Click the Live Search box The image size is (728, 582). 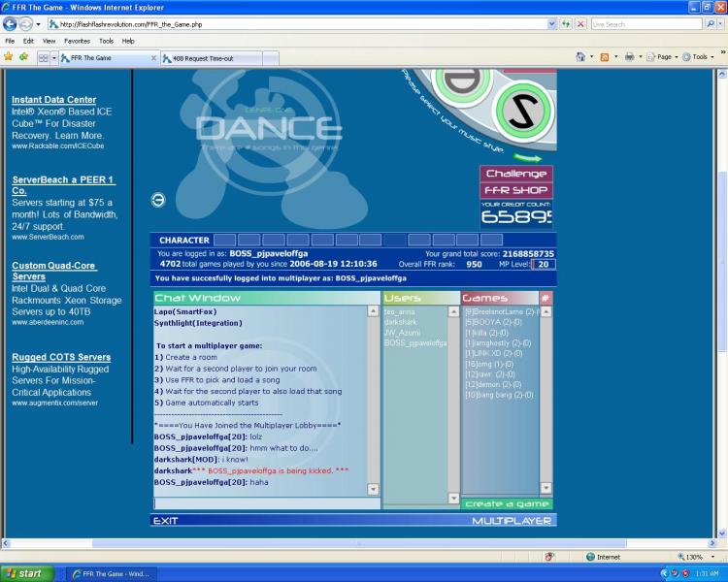(646, 24)
